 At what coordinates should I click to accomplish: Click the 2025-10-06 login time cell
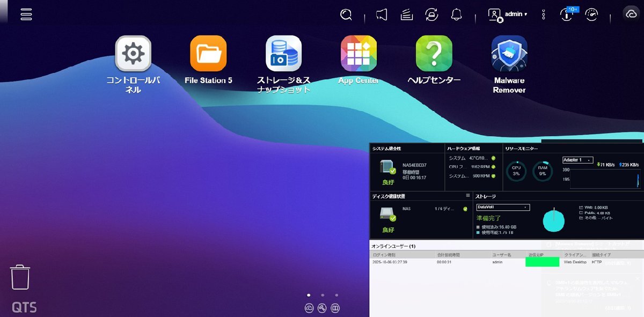(x=390, y=262)
